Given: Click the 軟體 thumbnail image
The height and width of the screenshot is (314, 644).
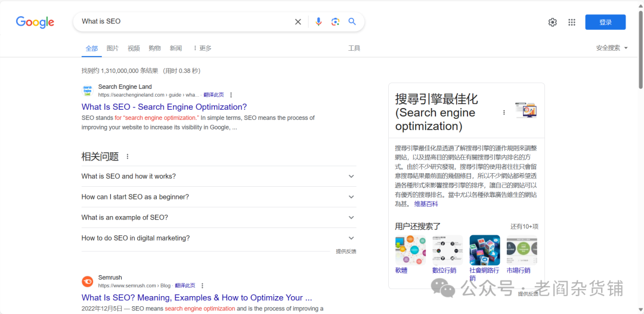Looking at the screenshot, I should tap(410, 250).
